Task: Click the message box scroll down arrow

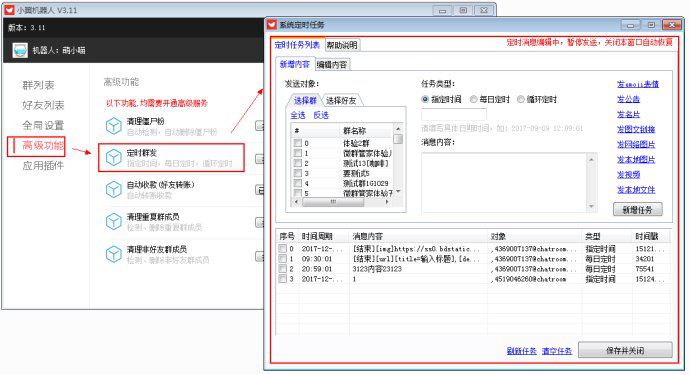Action: [x=591, y=206]
